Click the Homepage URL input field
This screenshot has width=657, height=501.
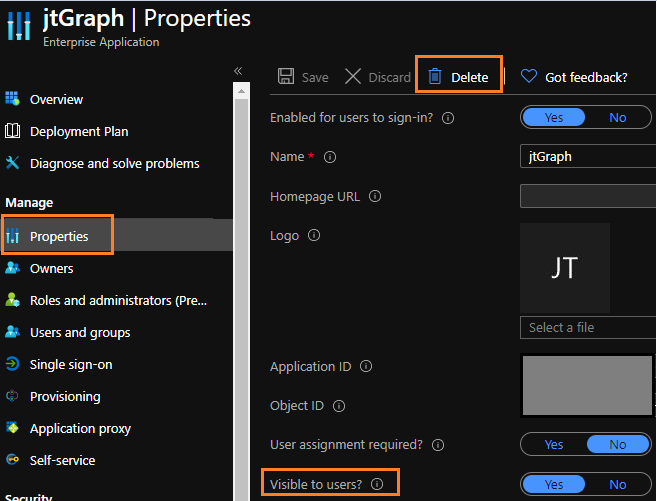pos(588,196)
